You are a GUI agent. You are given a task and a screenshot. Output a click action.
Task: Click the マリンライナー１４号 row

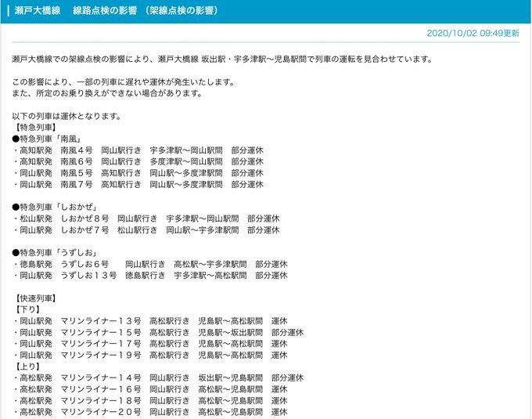point(159,377)
